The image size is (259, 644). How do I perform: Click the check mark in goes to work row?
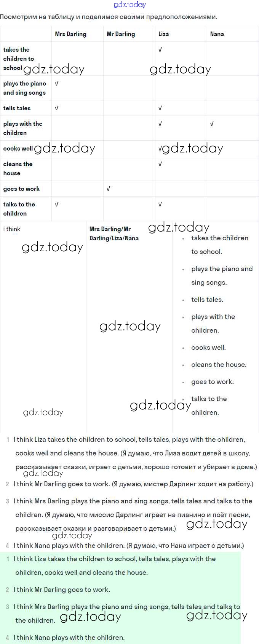point(109,189)
